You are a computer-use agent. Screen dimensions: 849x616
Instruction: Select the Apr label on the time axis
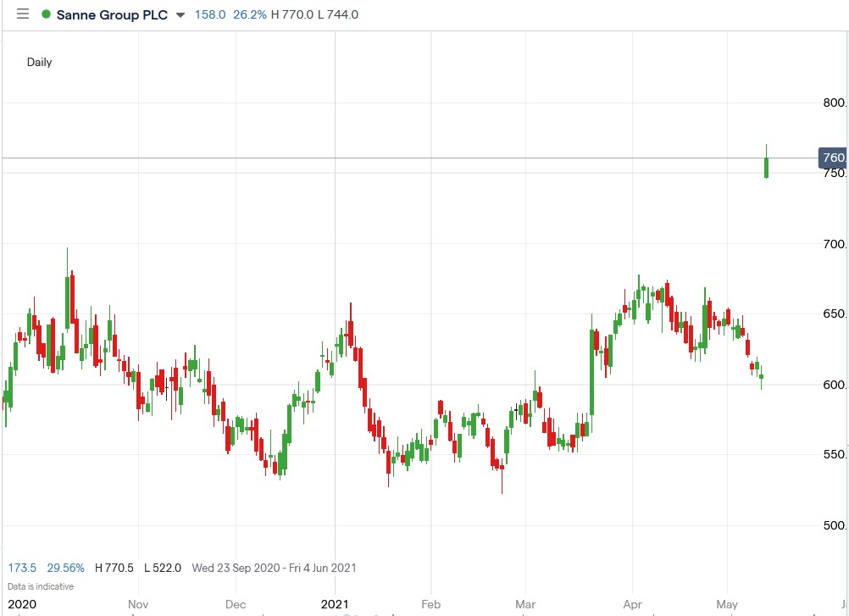(x=633, y=604)
